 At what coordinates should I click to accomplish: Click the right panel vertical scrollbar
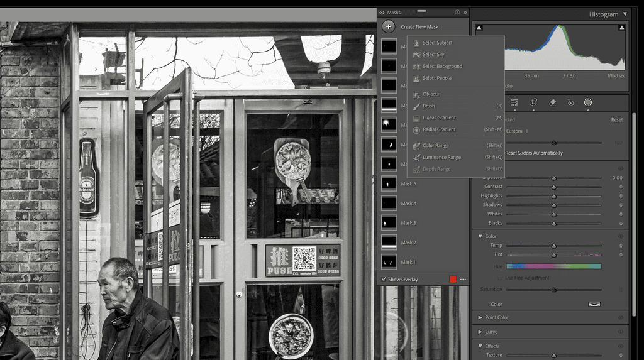click(x=634, y=214)
